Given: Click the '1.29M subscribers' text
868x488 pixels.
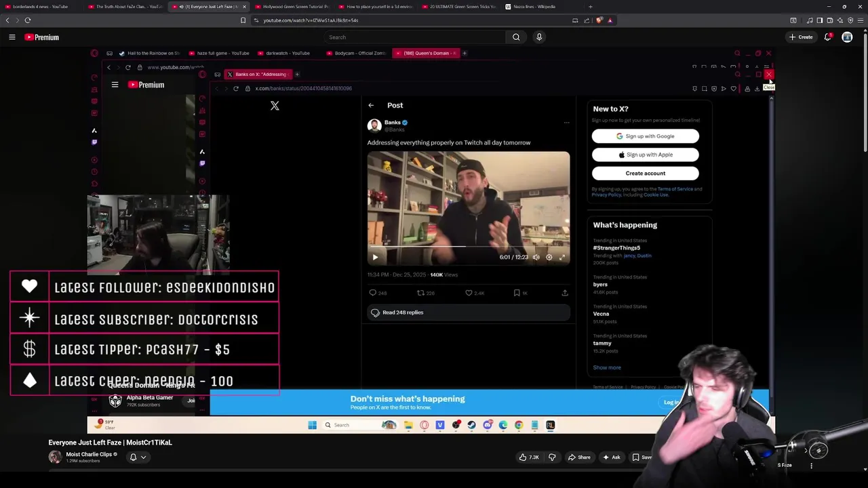Looking at the screenshot, I should click(83, 461).
